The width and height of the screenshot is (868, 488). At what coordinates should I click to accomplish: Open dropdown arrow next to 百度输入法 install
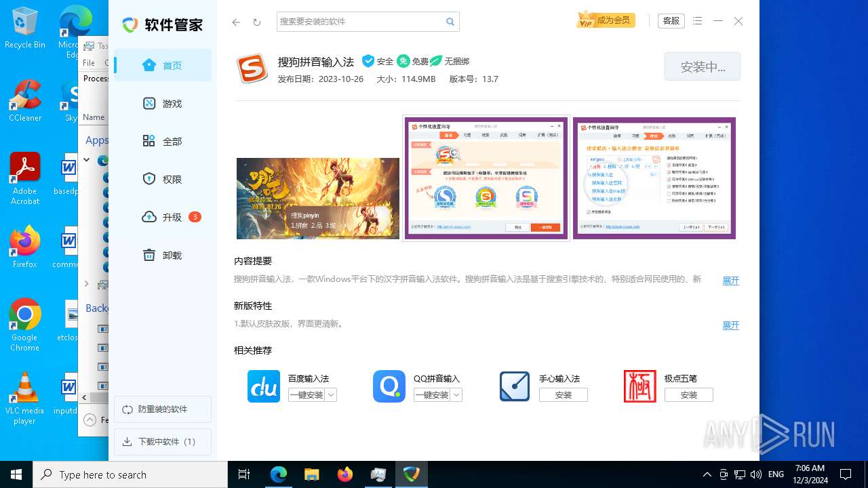(x=331, y=395)
